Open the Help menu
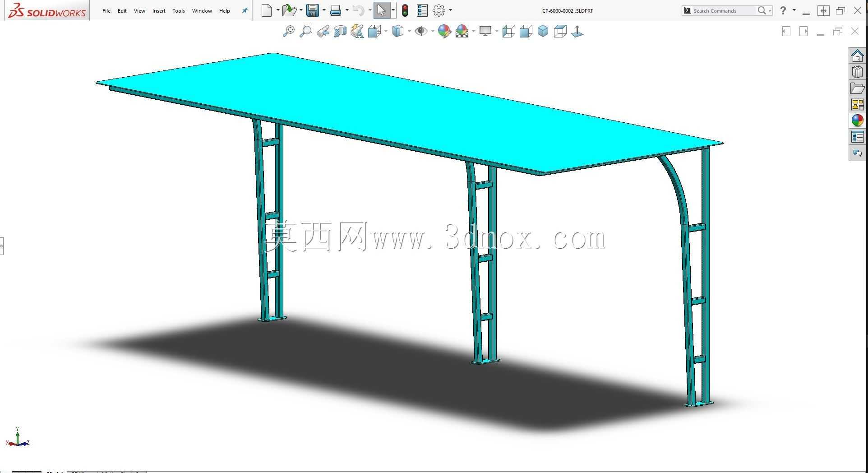 tap(225, 11)
